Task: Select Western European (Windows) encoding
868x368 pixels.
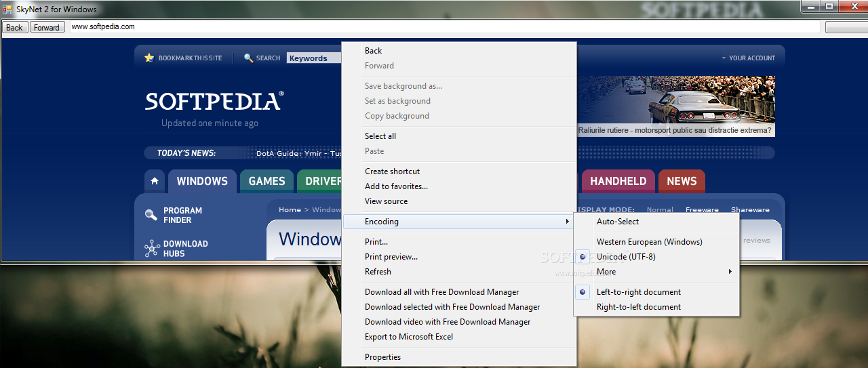Action: (656, 242)
